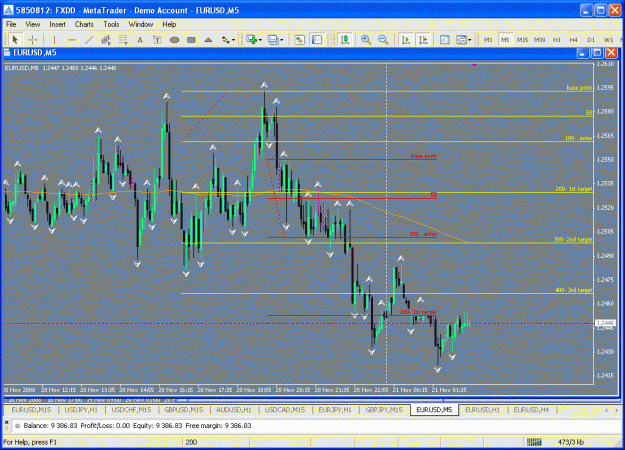
Task: Switch to USDCHF,M15 chart tab
Action: point(131,410)
